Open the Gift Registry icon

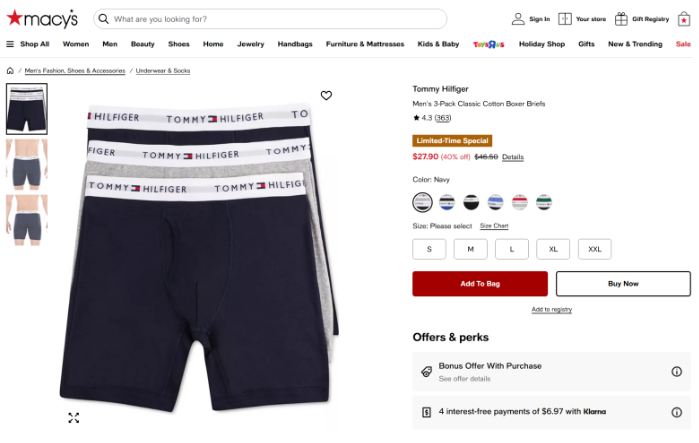[621, 19]
